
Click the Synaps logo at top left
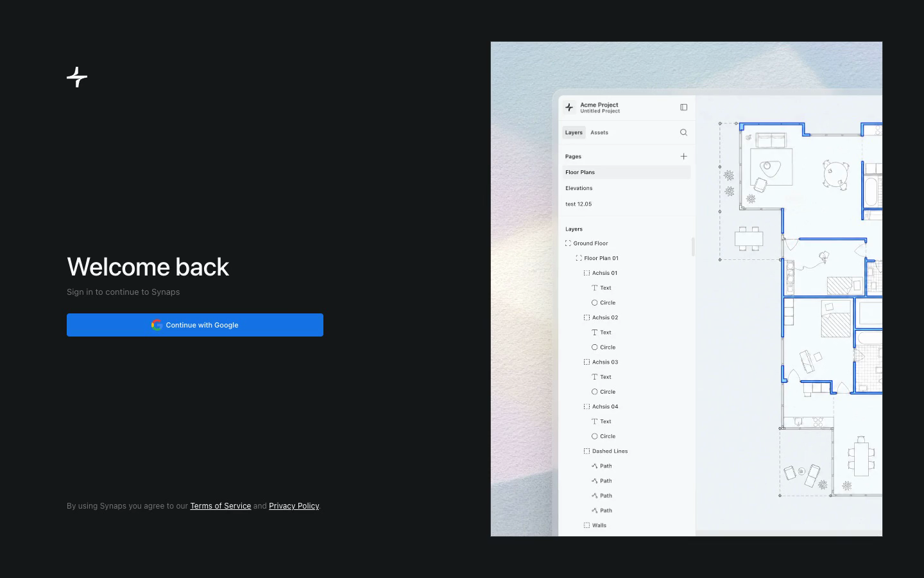point(77,77)
